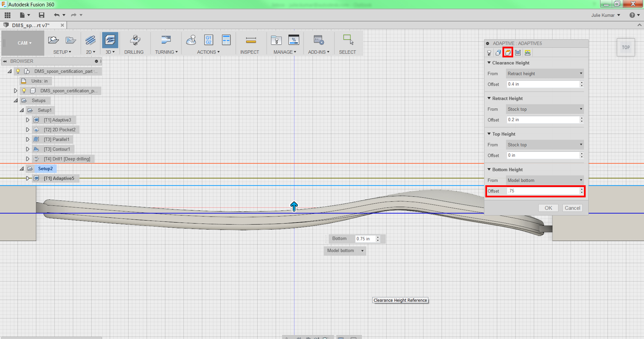Click the Bottom Height Offset field
Image resolution: width=644 pixels, height=339 pixels.
click(543, 191)
